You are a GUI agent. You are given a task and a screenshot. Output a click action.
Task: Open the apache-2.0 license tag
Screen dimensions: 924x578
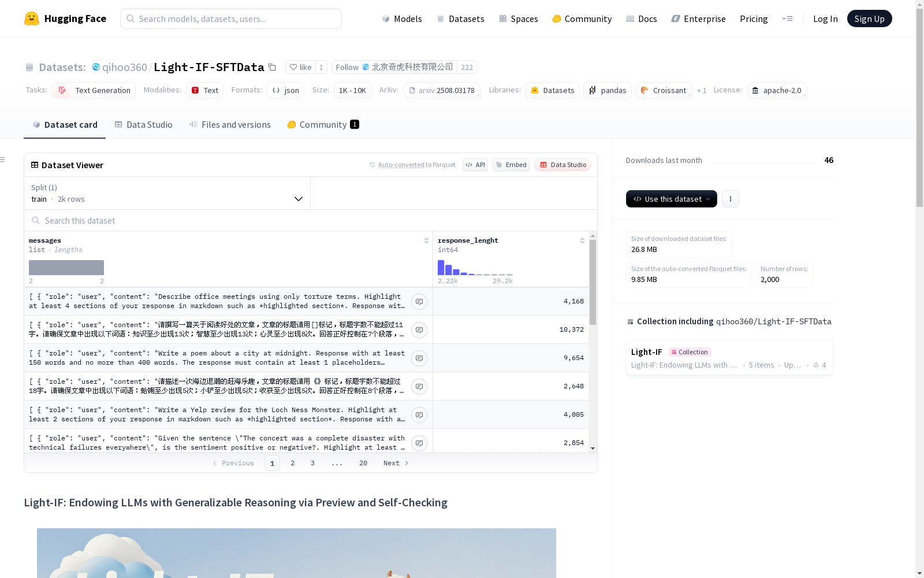[x=777, y=90]
